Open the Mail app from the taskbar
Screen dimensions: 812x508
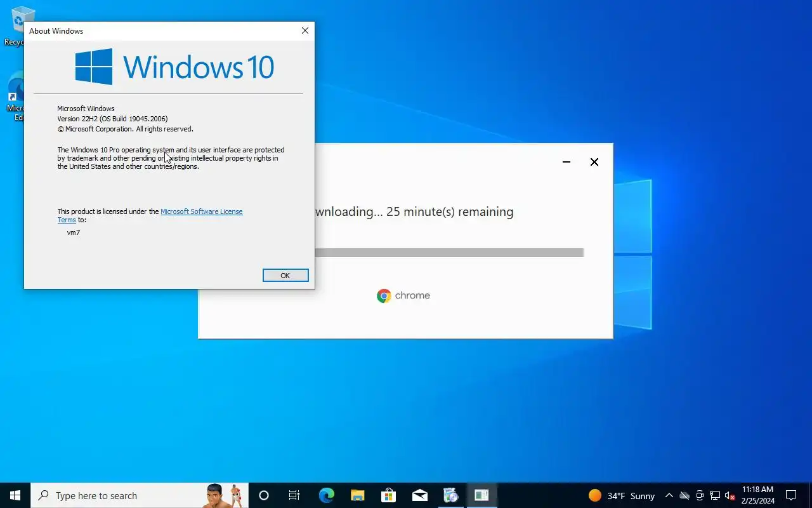point(419,495)
